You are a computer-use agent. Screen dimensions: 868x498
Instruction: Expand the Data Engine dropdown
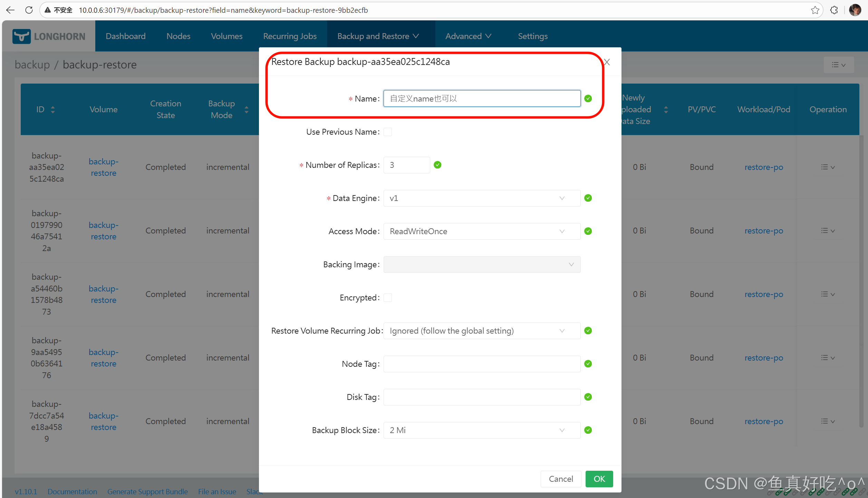[x=481, y=198]
